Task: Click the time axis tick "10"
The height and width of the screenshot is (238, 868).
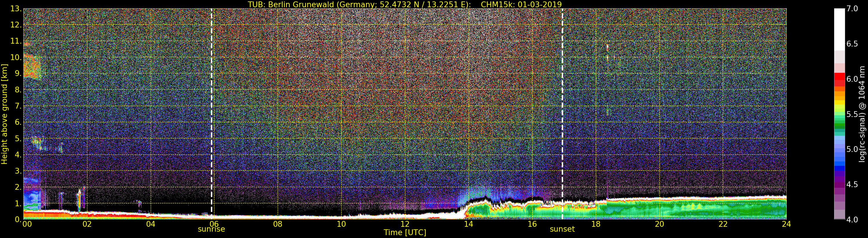Action: tap(341, 224)
